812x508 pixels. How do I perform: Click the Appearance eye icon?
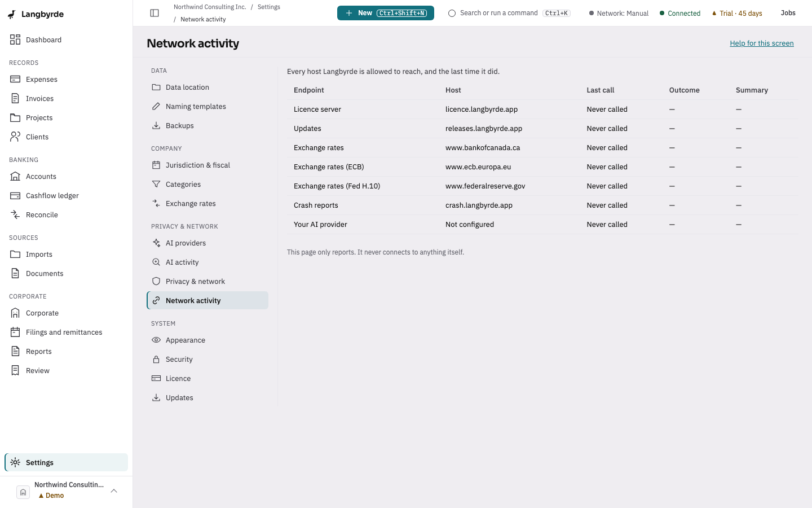(x=156, y=340)
